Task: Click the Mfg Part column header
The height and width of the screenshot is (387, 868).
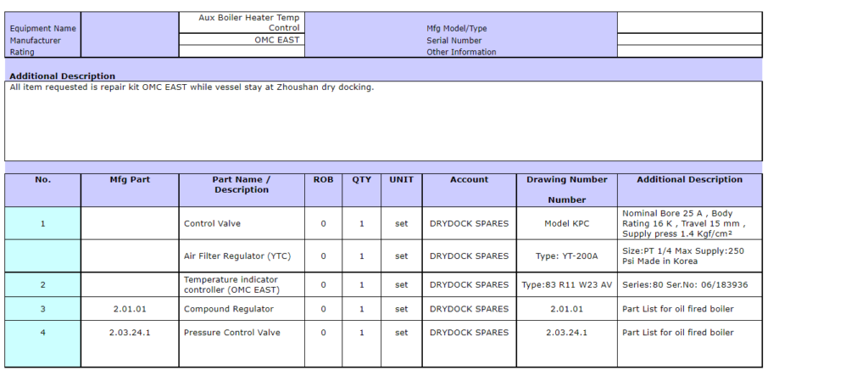Action: coord(130,180)
